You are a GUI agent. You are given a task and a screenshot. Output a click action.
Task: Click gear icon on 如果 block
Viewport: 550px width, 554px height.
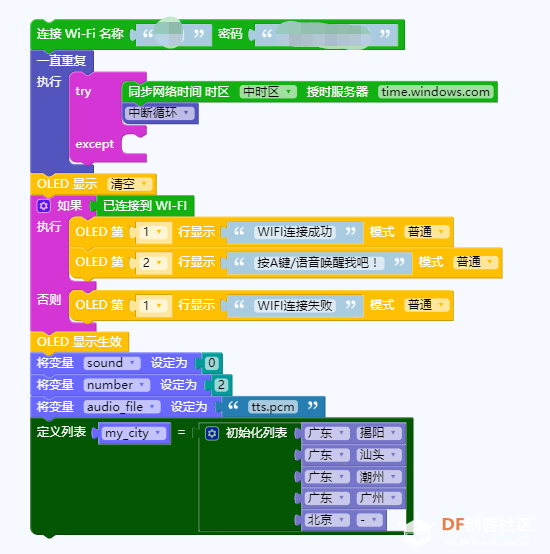(43, 206)
